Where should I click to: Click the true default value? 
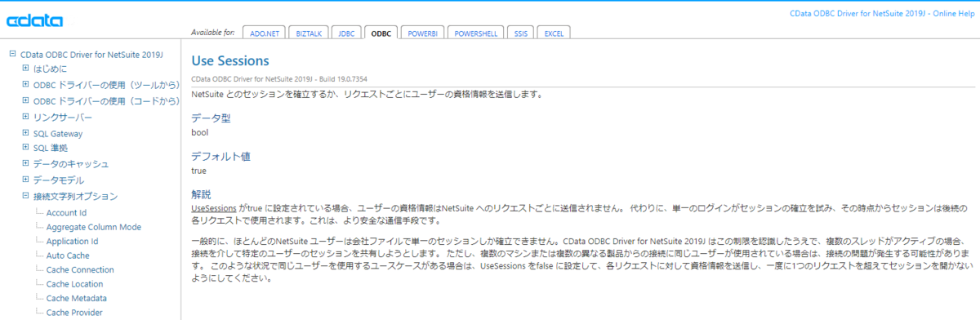(x=198, y=171)
